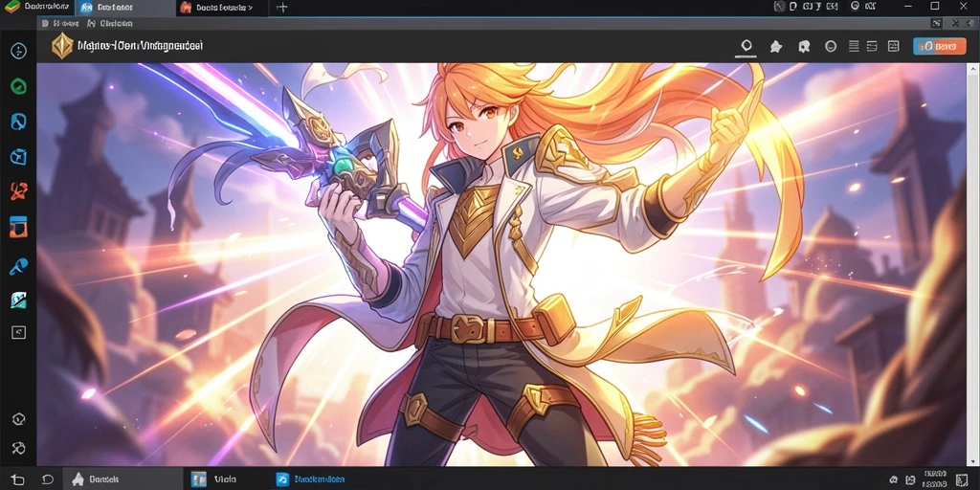Click the white square outline icon in sidebar
Screen dimensions: 980x490
click(x=19, y=332)
